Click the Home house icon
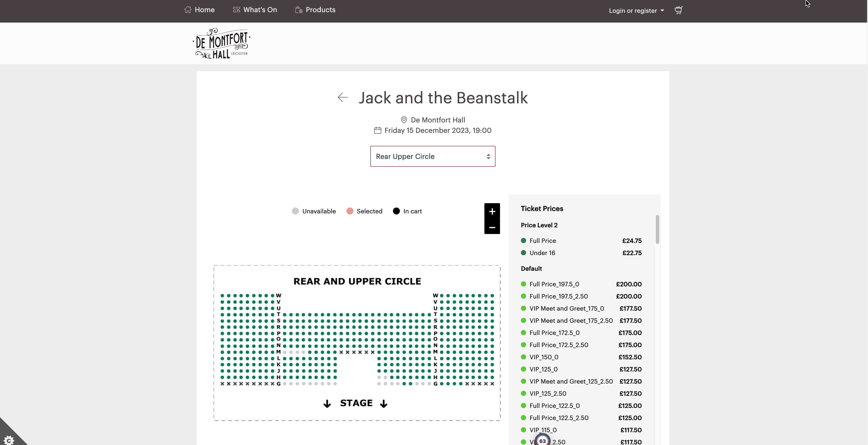 pyautogui.click(x=188, y=10)
